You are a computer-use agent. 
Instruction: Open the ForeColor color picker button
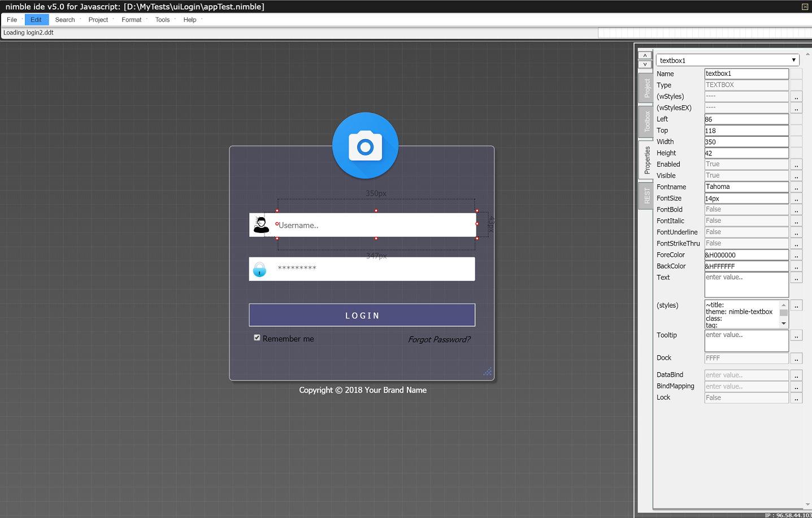click(x=796, y=255)
